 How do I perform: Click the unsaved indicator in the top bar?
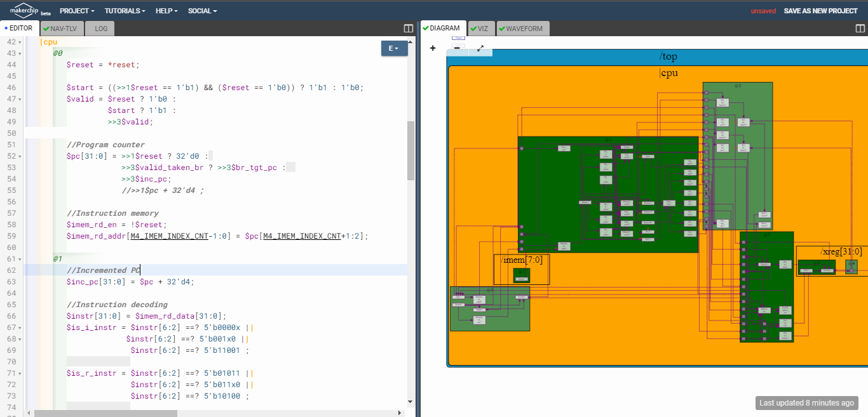pos(763,11)
